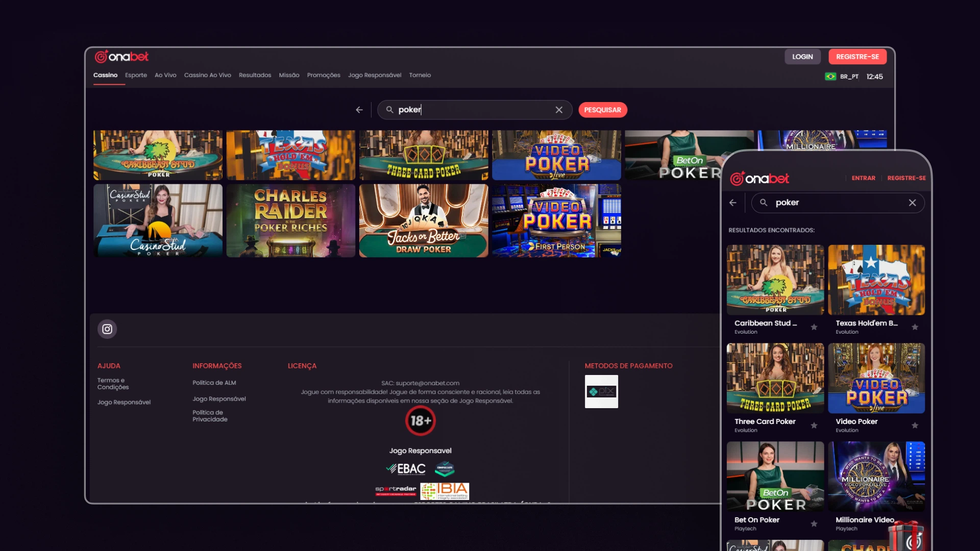The height and width of the screenshot is (551, 980).
Task: Open Texas Hold'em thumbnail in mobile view
Action: coord(876,280)
